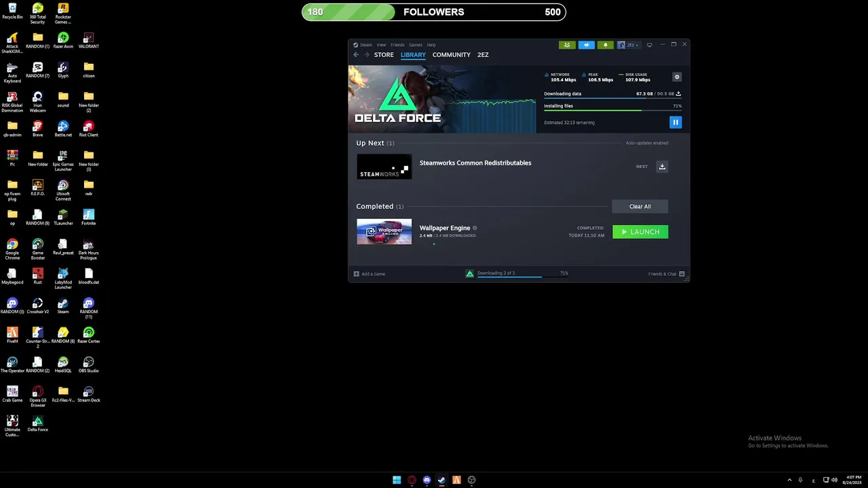This screenshot has height=488, width=868.
Task: Open the 2EZ profile tab
Action: tap(483, 55)
